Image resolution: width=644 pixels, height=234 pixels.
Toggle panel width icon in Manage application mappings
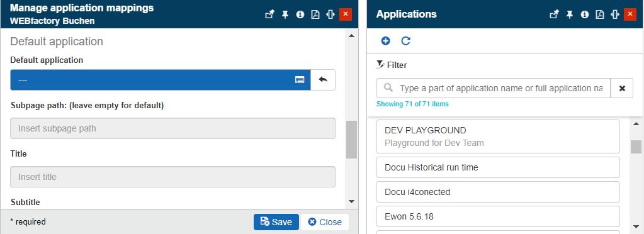click(x=330, y=14)
